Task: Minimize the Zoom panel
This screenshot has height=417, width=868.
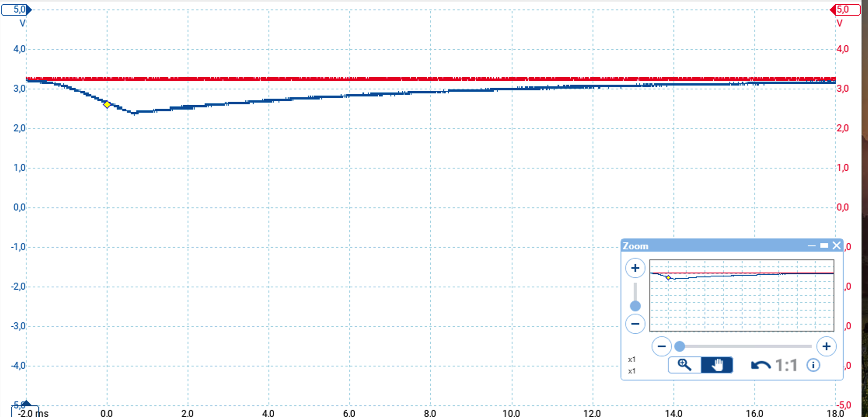Action: (811, 246)
